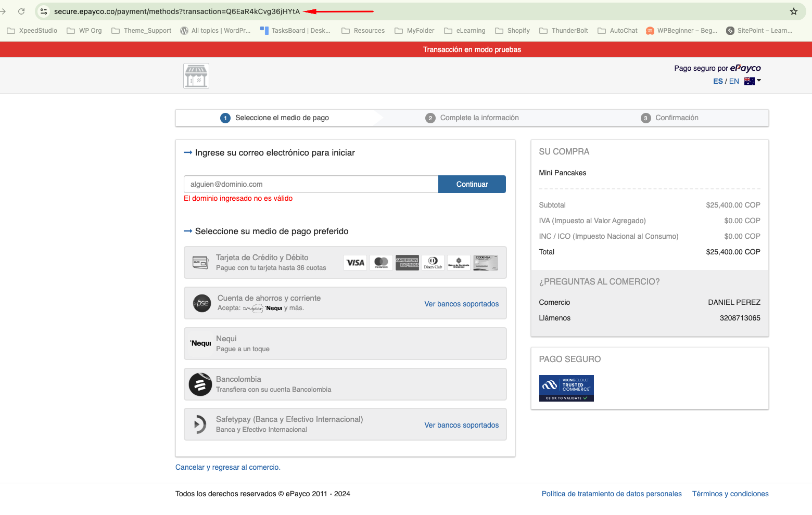812x515 pixels.
Task: Click the Transacción en modo pruebas banner
Action: 406,49
